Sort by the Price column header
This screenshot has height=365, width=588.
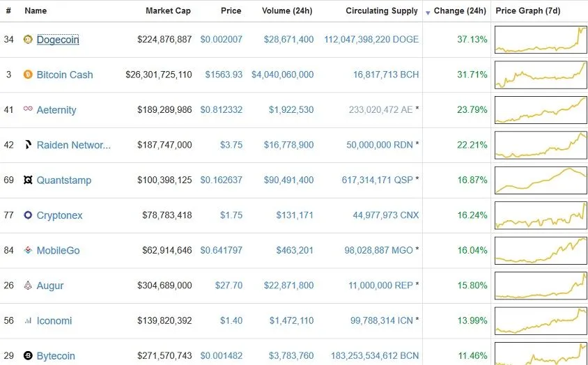231,11
